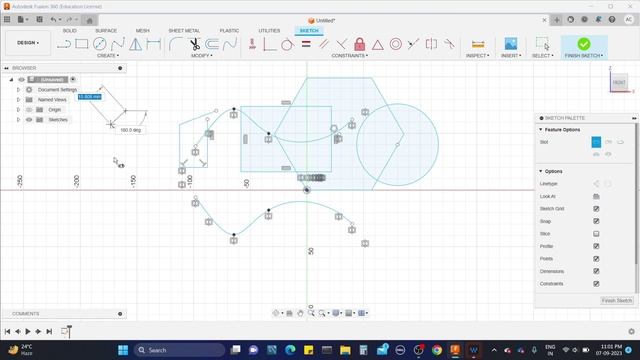Image resolution: width=640 pixels, height=360 pixels.
Task: Open the INSPECT dropdown menu
Action: (478, 56)
